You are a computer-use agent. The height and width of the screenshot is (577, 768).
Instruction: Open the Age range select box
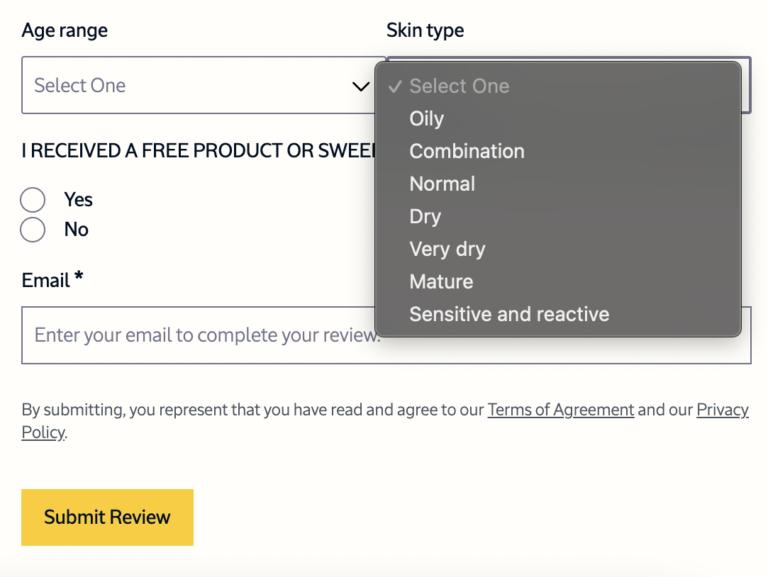coord(190,86)
